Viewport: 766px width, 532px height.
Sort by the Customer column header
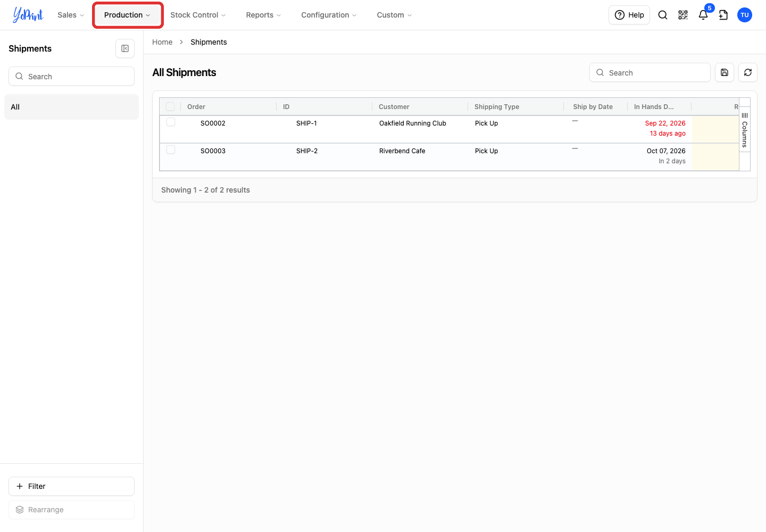[x=394, y=106]
